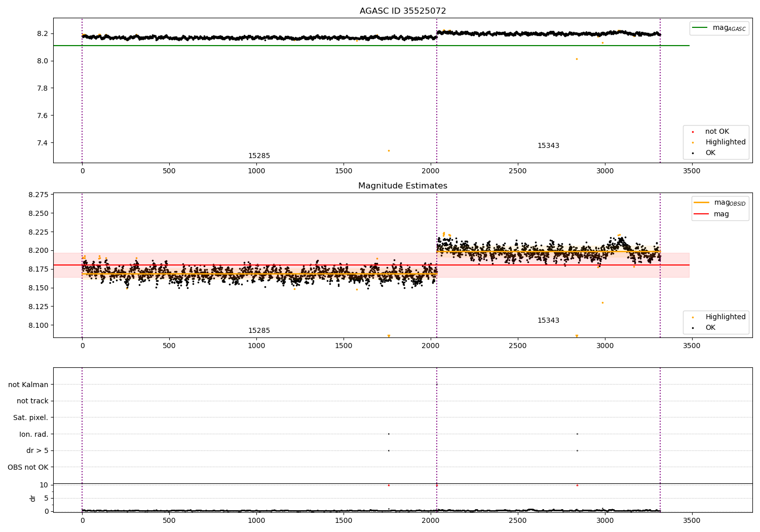This screenshot has width=760, height=532.
Task: Click the 'dr > 5' flag row label
Action: click(x=37, y=451)
